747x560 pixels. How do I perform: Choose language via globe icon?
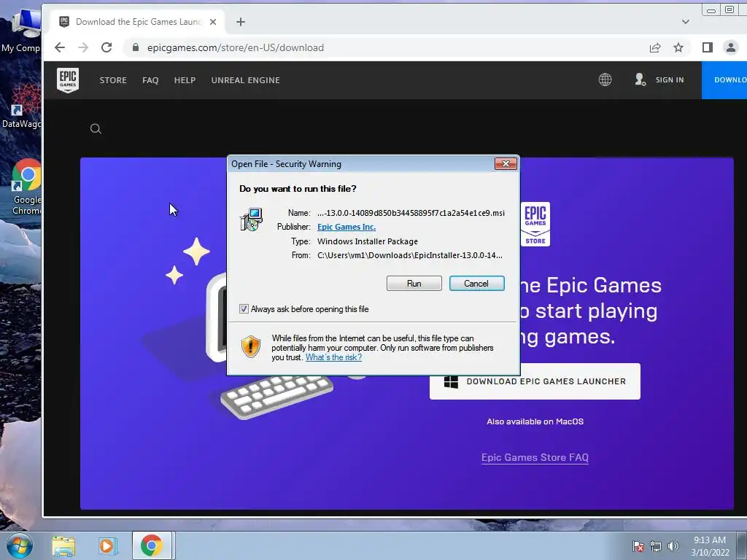(605, 80)
